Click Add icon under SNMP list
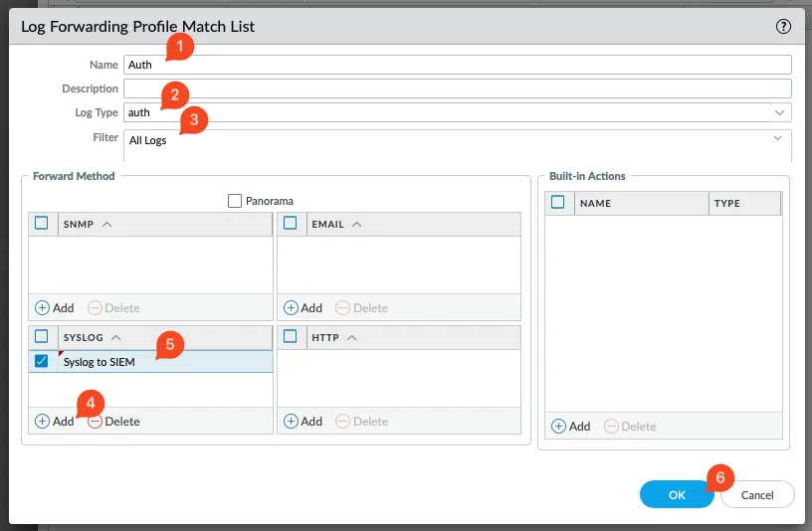The image size is (812, 531). coord(43,308)
